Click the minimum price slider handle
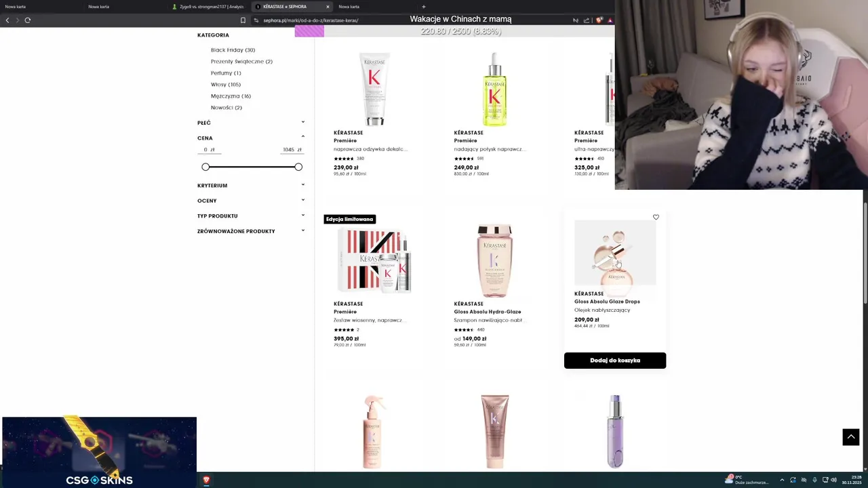 coord(205,167)
